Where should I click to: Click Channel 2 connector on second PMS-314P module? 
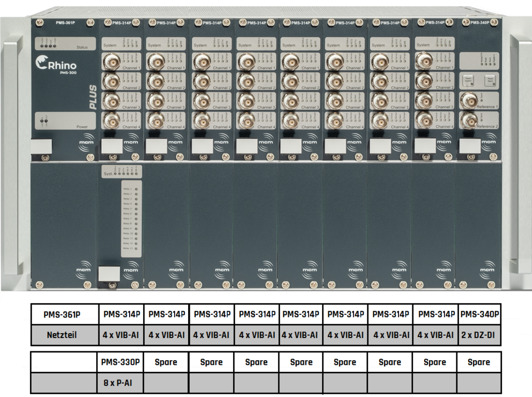[x=156, y=81]
